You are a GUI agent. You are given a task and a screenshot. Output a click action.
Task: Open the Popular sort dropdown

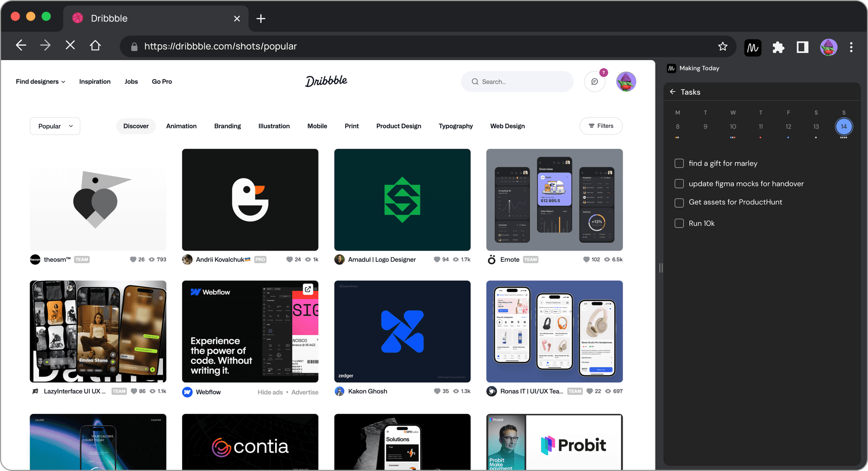pos(55,126)
